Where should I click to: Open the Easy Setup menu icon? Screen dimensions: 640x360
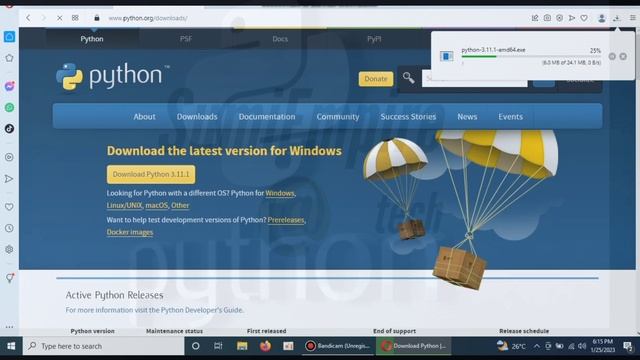pyautogui.click(x=633, y=18)
